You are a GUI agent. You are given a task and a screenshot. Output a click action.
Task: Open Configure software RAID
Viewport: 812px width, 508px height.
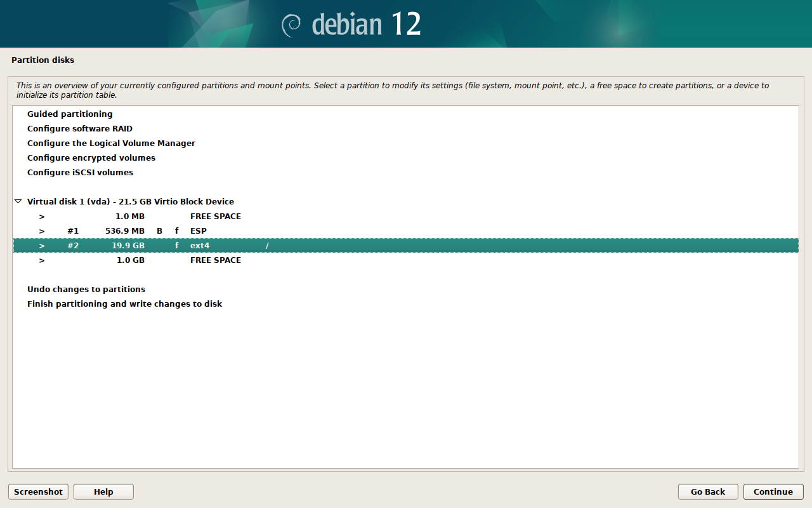80,129
